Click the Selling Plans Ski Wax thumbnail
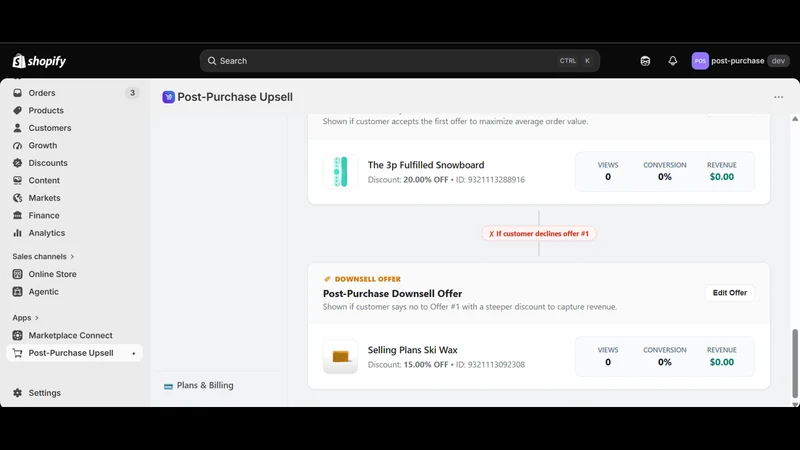This screenshot has height=450, width=800. pos(340,357)
